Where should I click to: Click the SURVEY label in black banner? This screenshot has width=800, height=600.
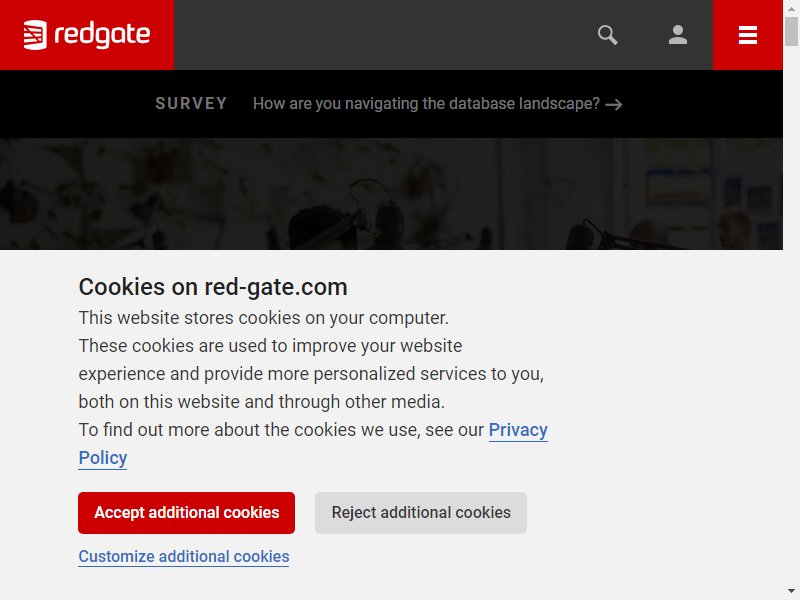coord(191,104)
